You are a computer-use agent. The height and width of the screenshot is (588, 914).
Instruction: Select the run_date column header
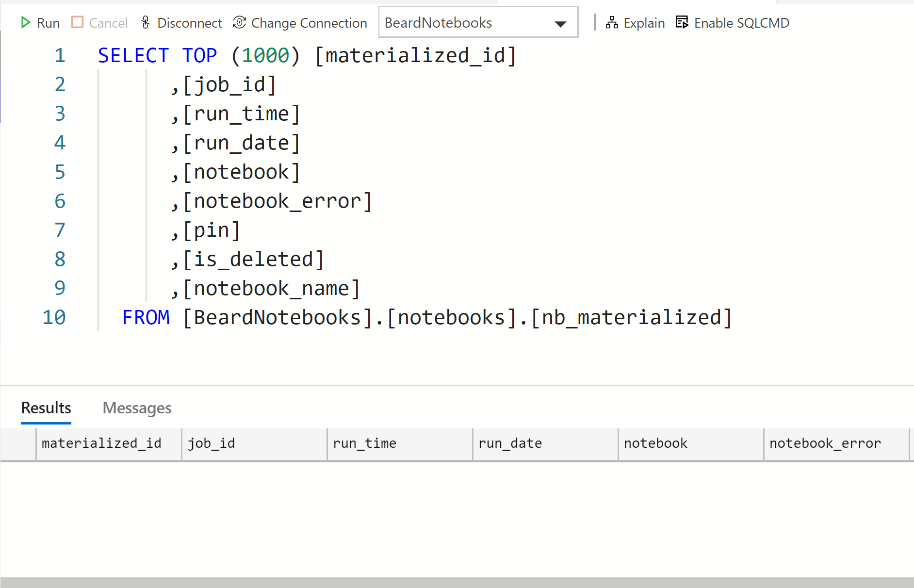[x=510, y=443]
